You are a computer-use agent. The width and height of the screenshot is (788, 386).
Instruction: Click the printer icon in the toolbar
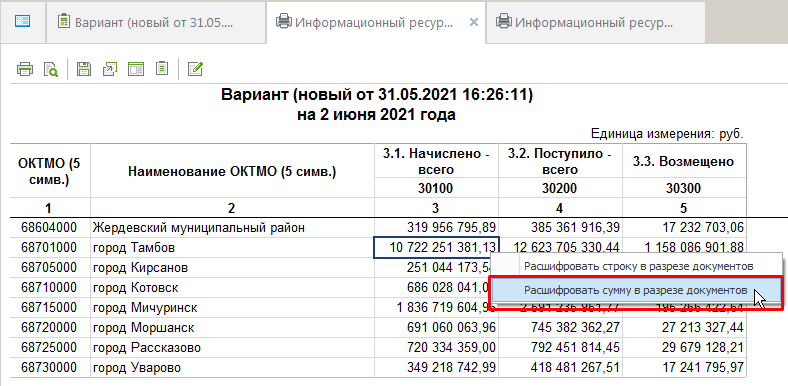25,69
